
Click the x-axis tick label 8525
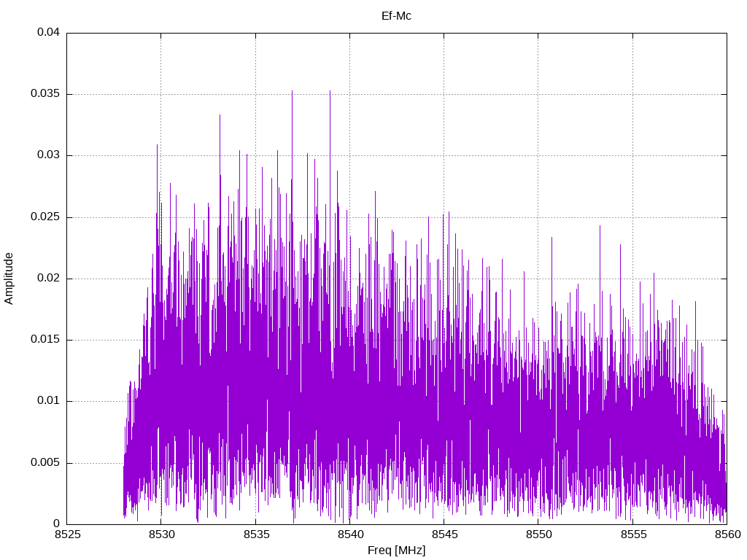click(x=67, y=534)
